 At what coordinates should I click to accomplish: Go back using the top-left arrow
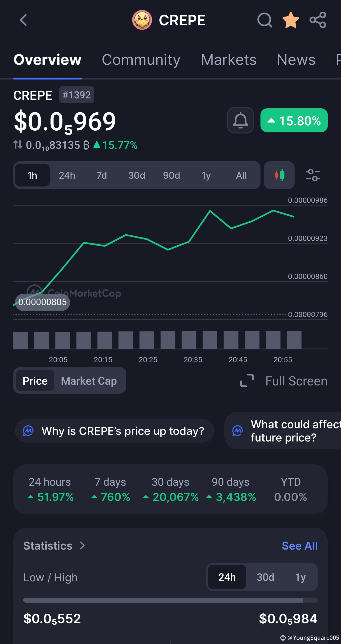[23, 20]
